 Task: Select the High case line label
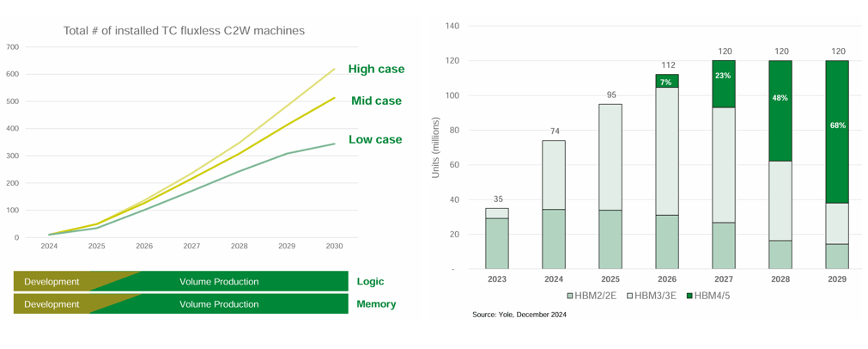375,69
